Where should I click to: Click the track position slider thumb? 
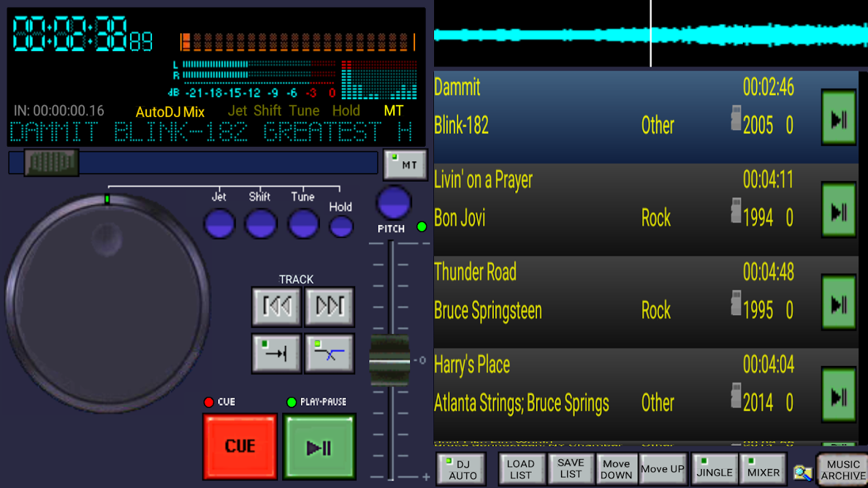tap(51, 162)
